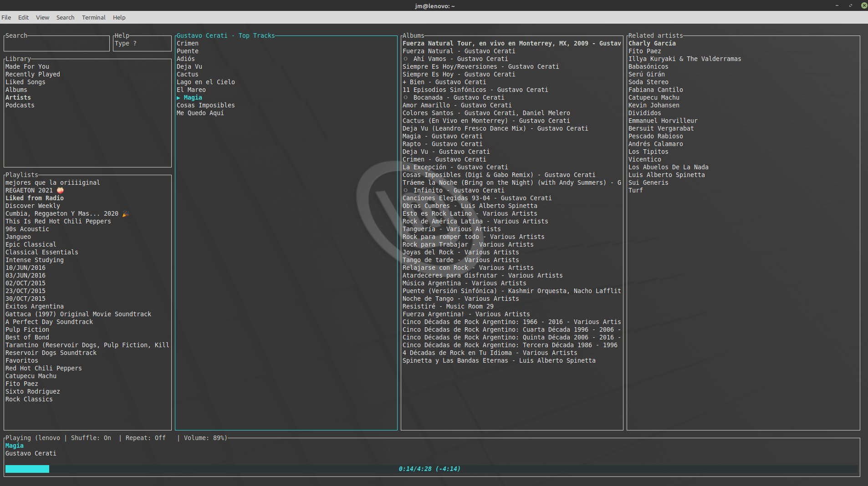Select the track Cactus in Top Tracks
868x486 pixels.
(188, 74)
